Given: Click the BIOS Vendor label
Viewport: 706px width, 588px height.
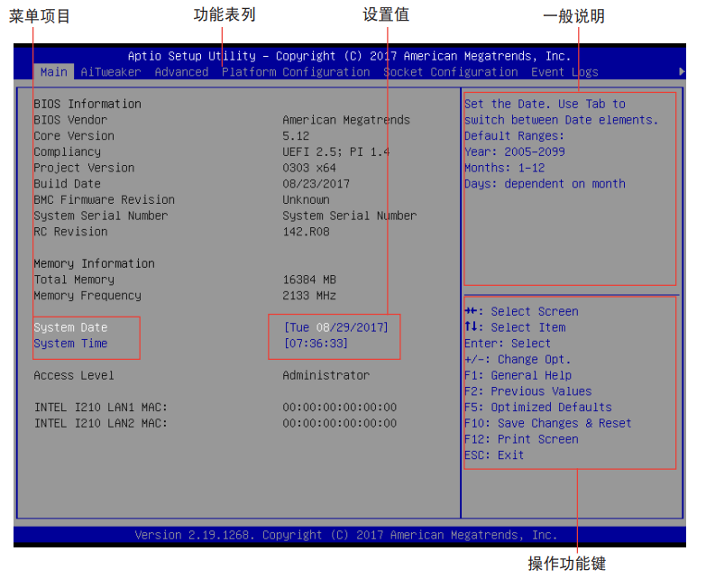Looking at the screenshot, I should point(70,120).
